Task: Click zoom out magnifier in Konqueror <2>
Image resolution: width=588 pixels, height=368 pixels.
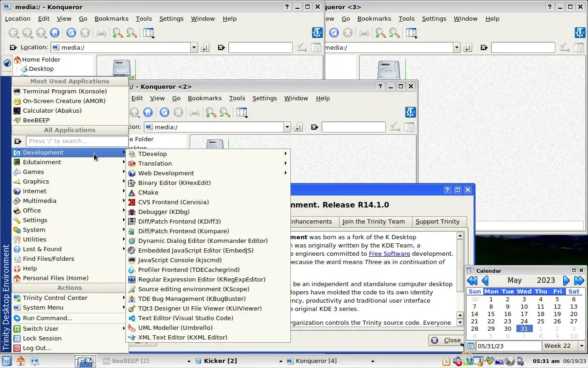Action: [x=225, y=112]
